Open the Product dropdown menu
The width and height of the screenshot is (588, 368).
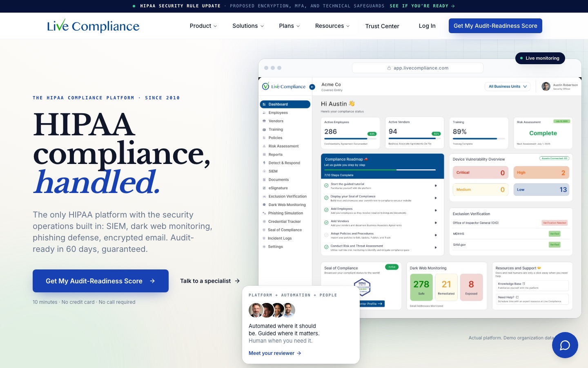tap(203, 26)
